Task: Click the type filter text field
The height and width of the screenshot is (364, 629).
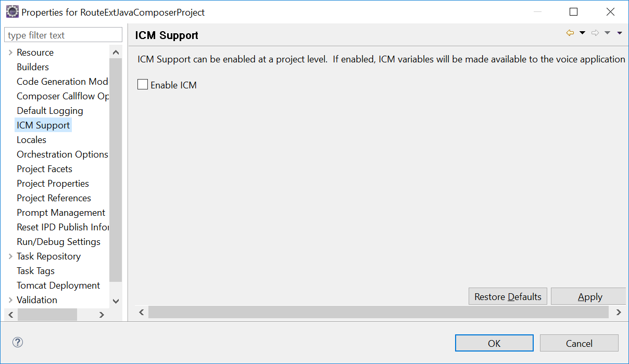Action: [x=63, y=35]
